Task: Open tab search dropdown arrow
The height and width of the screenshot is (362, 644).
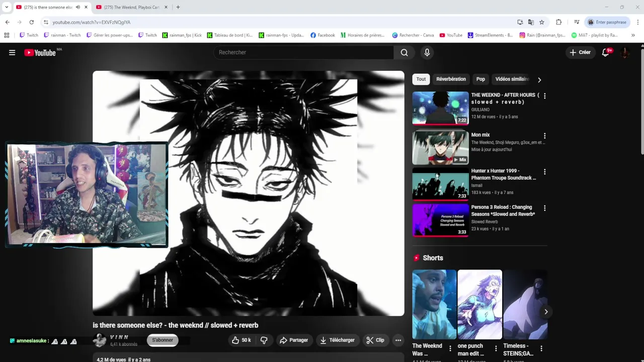Action: (6, 7)
